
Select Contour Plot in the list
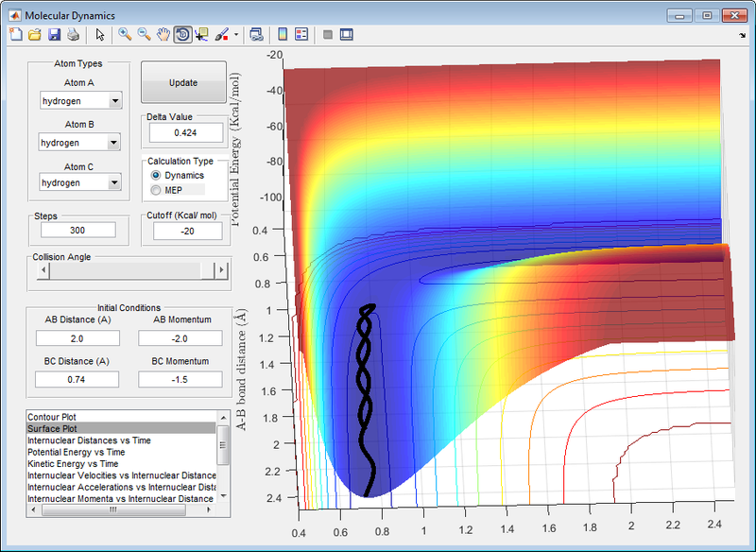[x=121, y=417]
